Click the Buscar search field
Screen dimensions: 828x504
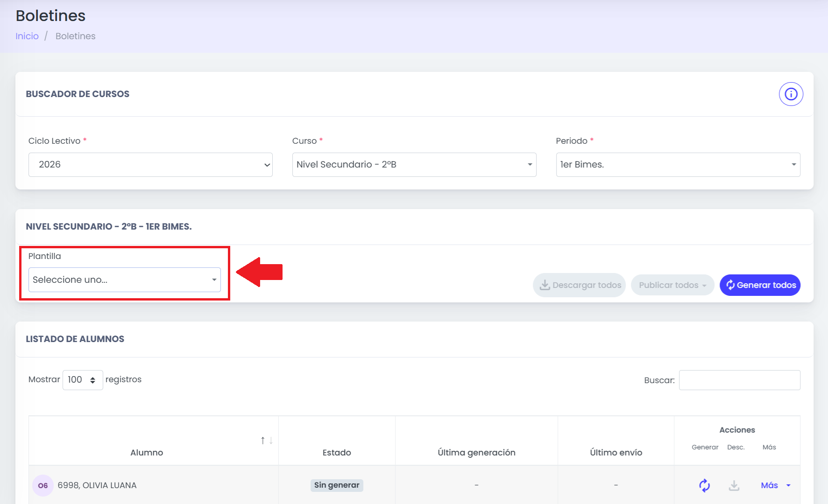pyautogui.click(x=740, y=380)
